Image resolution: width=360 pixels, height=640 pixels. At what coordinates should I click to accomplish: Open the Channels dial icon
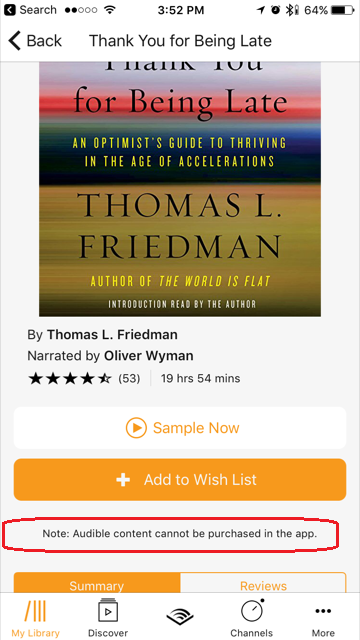pyautogui.click(x=251, y=611)
